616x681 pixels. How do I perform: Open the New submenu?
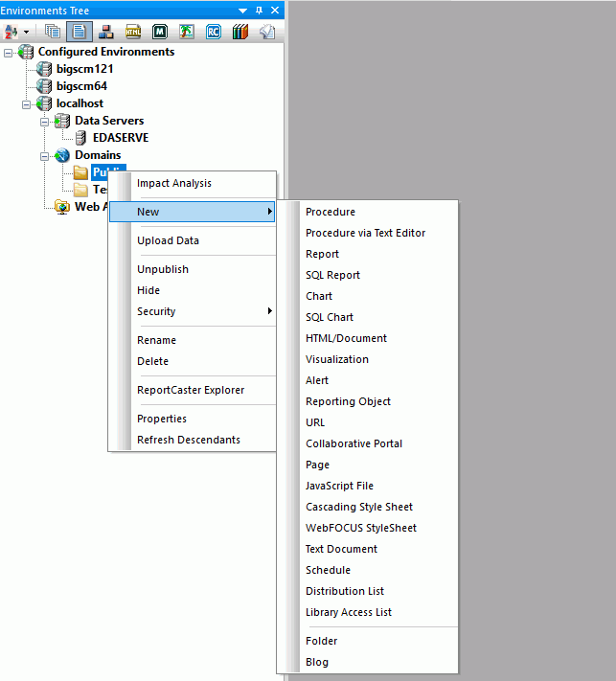pyautogui.click(x=192, y=212)
